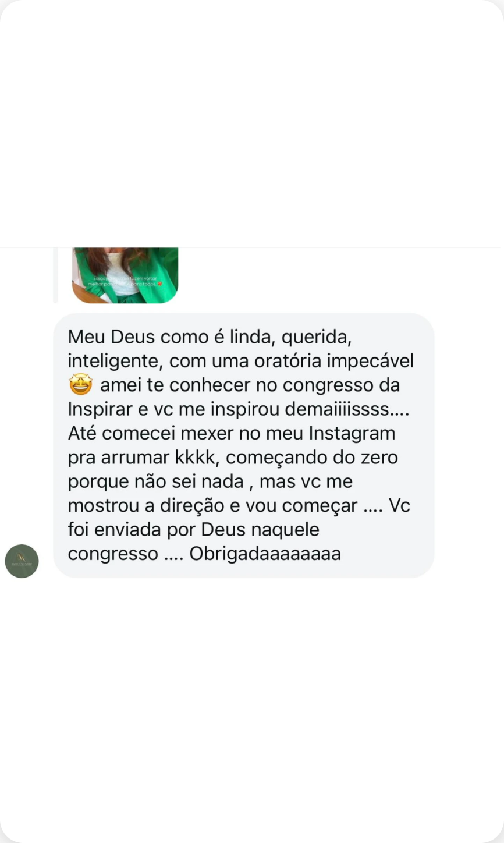The width and height of the screenshot is (504, 843).
Task: Tap the red heart emoji on story caption
Action: tap(159, 284)
